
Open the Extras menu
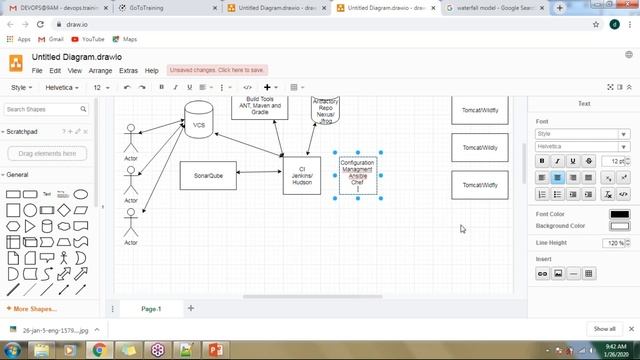point(128,71)
